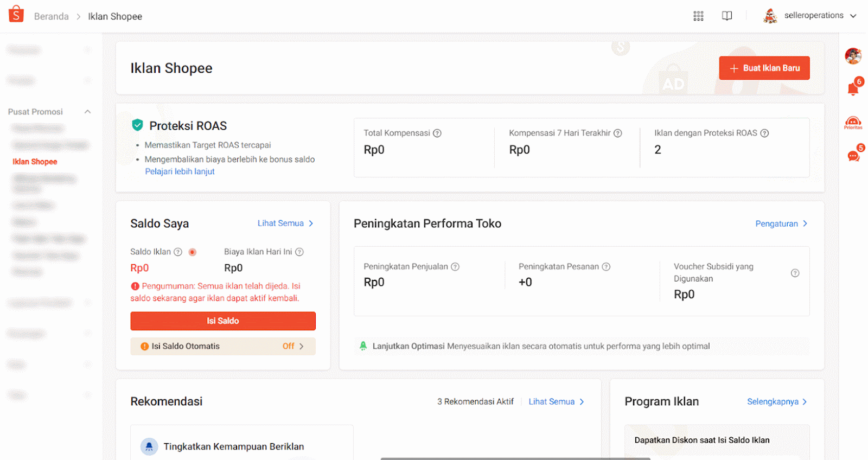Click the Shopee logo icon
The height and width of the screenshot is (460, 868).
click(x=16, y=14)
